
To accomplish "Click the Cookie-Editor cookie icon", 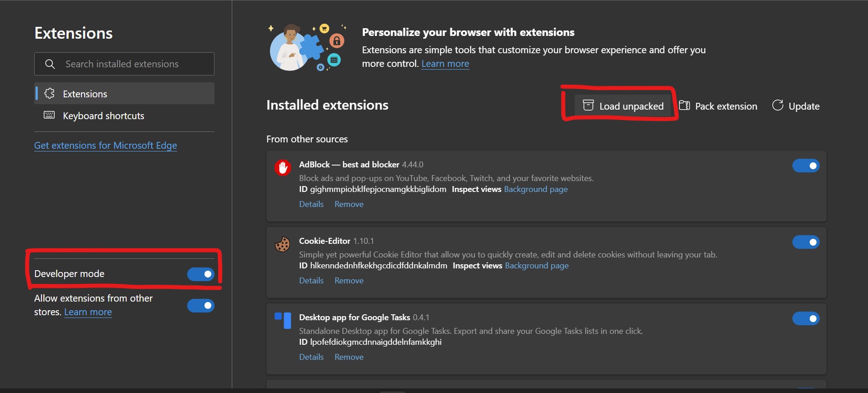I will [283, 244].
